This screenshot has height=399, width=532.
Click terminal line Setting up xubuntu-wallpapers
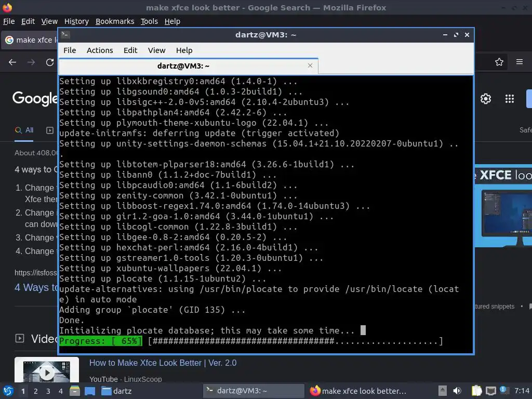click(170, 268)
